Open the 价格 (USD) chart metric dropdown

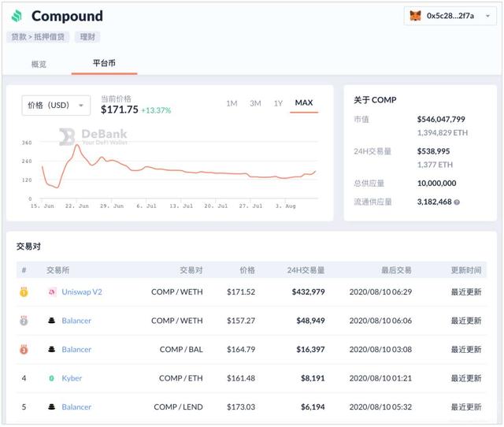56,105
